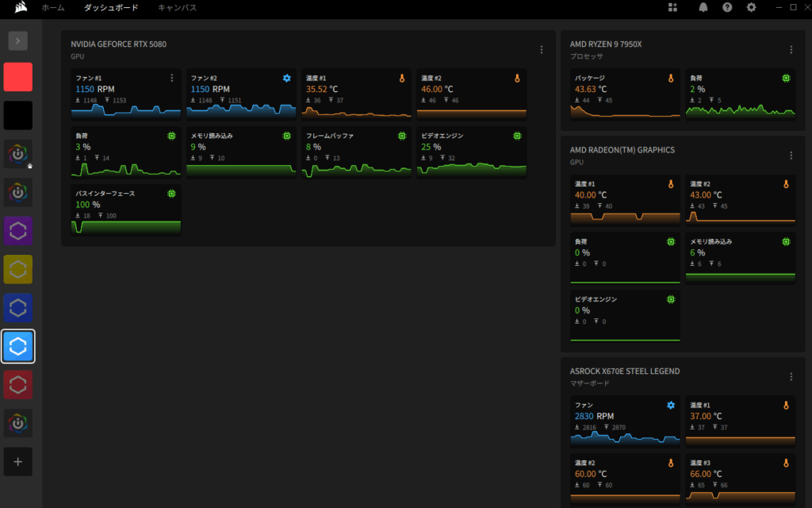Open the settings gear in the title bar
This screenshot has height=508, width=812.
coord(752,7)
